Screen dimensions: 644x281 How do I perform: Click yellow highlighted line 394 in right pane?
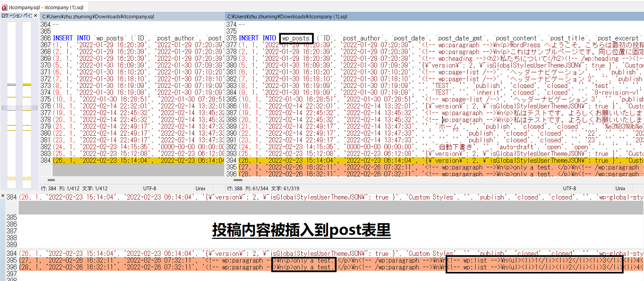[x=432, y=160]
